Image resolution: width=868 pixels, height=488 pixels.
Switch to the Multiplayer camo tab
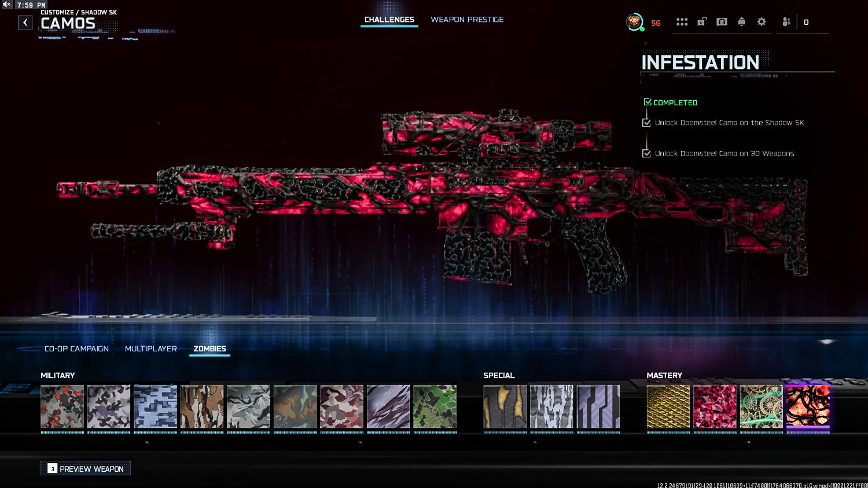[x=151, y=348]
